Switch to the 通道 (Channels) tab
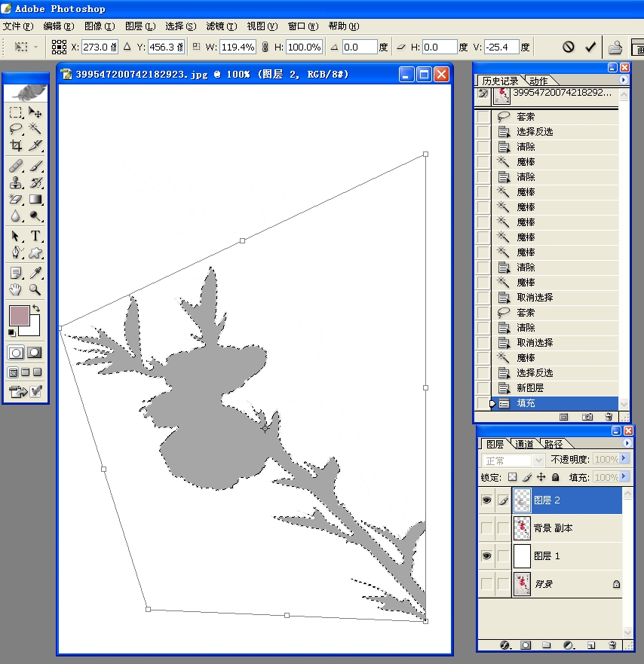 tap(524, 444)
